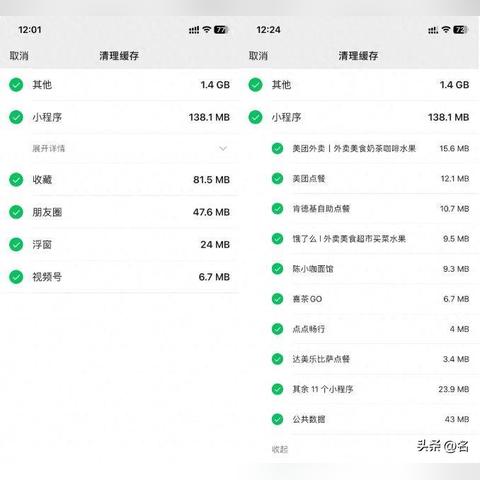Tap the 24 MB value
480x480 pixels.
tap(215, 244)
